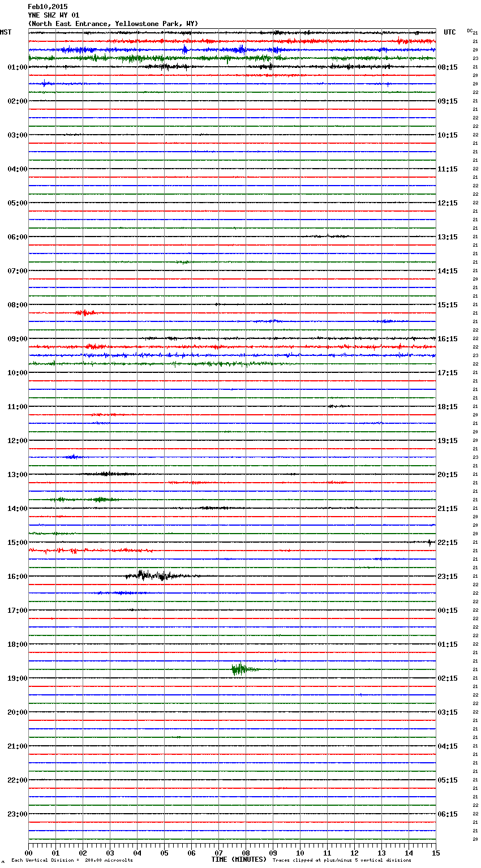Viewport: 481px width, 868px height.
Task: Click the North East Entrance, Yellowstone Park location title
Action: [113, 24]
